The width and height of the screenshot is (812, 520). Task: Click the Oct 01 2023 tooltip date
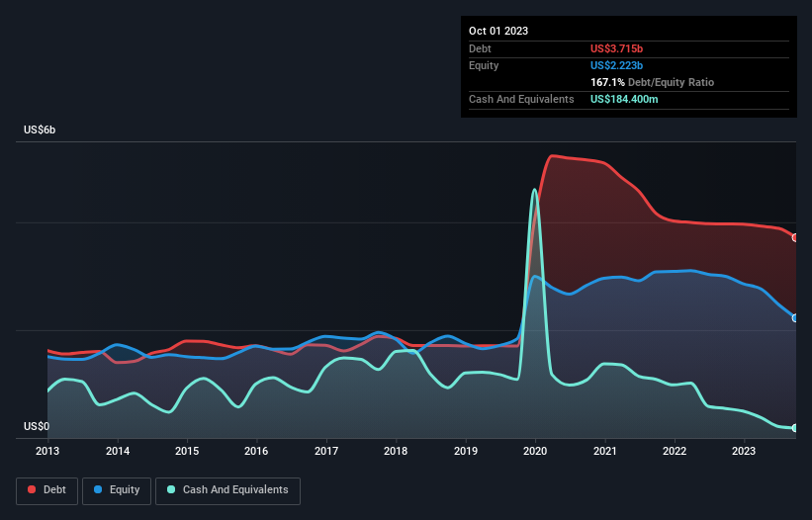(498, 31)
